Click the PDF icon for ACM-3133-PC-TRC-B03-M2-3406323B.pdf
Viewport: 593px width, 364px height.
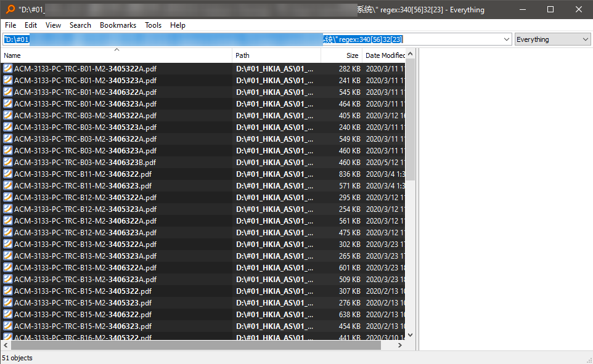7,162
